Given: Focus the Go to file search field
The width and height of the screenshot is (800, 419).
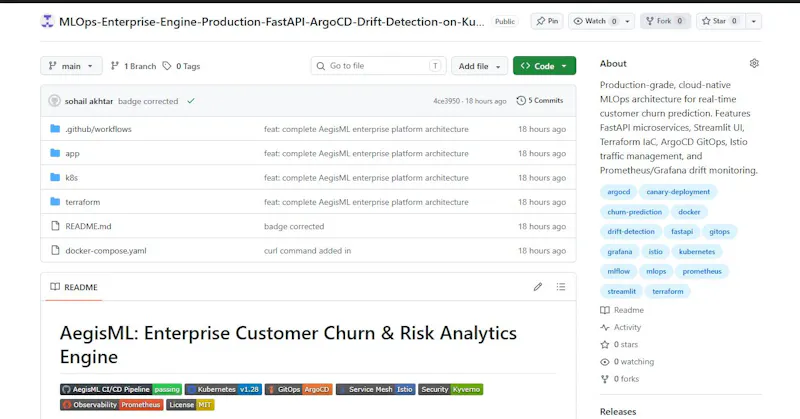Looking at the screenshot, I should (x=378, y=66).
